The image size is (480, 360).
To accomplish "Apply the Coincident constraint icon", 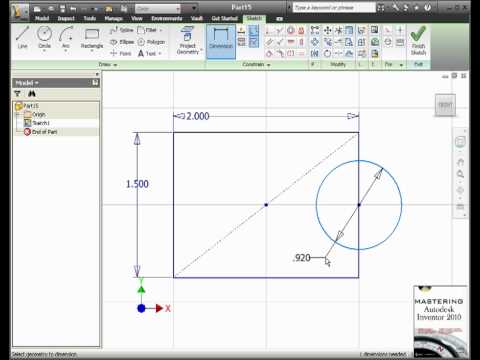I will tap(269, 31).
